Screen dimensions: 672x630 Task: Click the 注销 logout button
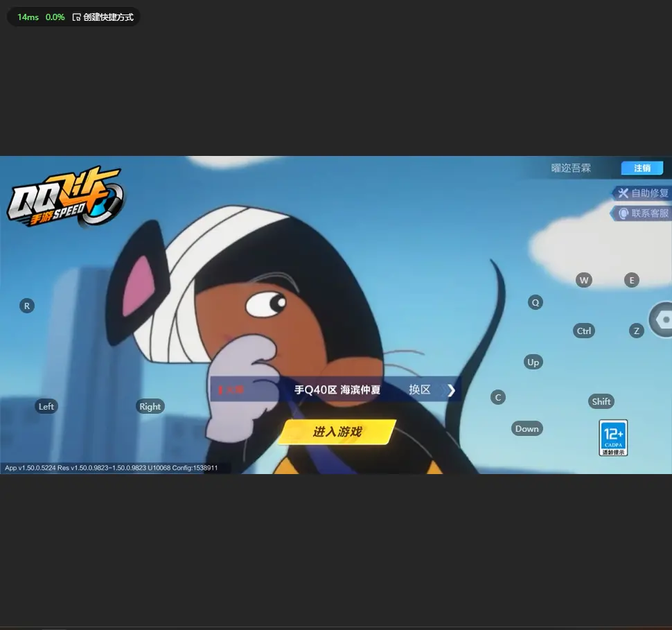point(642,168)
